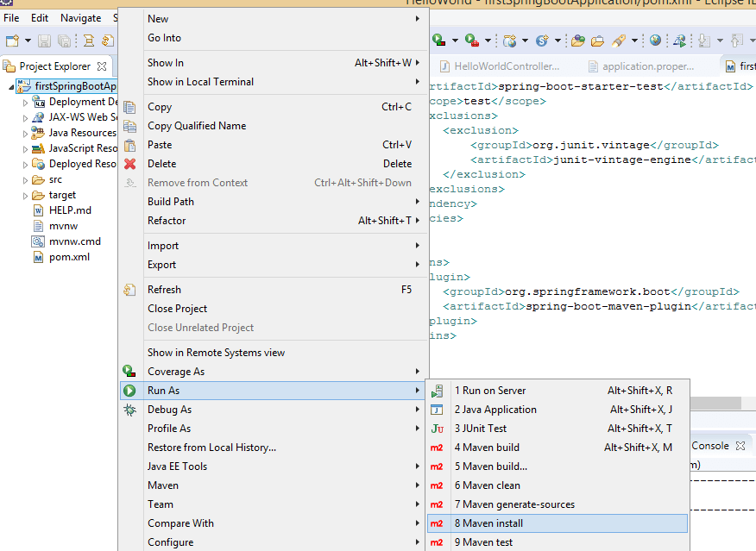Click Paste in the context menu
This screenshot has width=756, height=551.
[274, 145]
